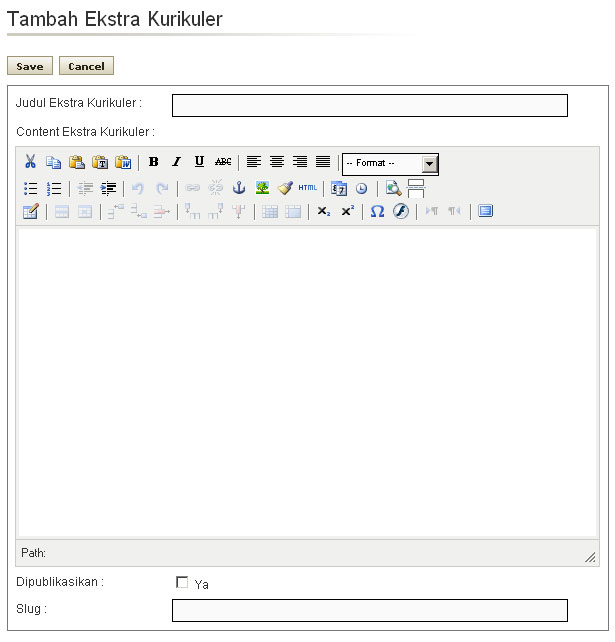This screenshot has width=615, height=642.
Task: Insert an unordered bullet list
Action: [x=31, y=188]
